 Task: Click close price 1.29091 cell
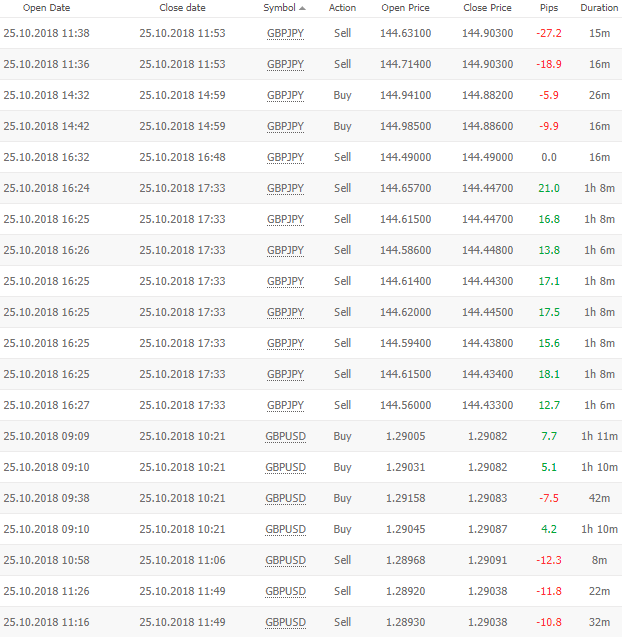(488, 560)
